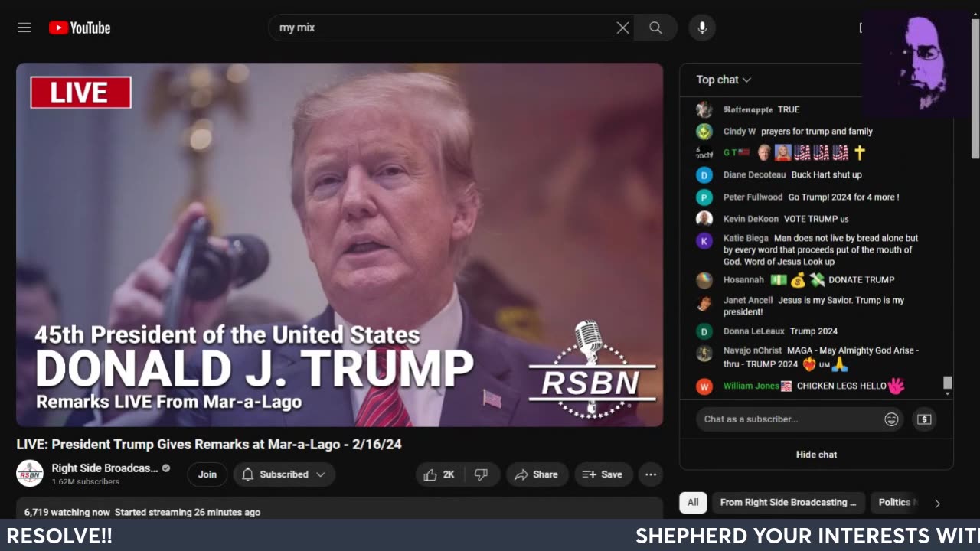Open the YouTube hamburger guide menu
Screen dimensions: 980x551
24,28
